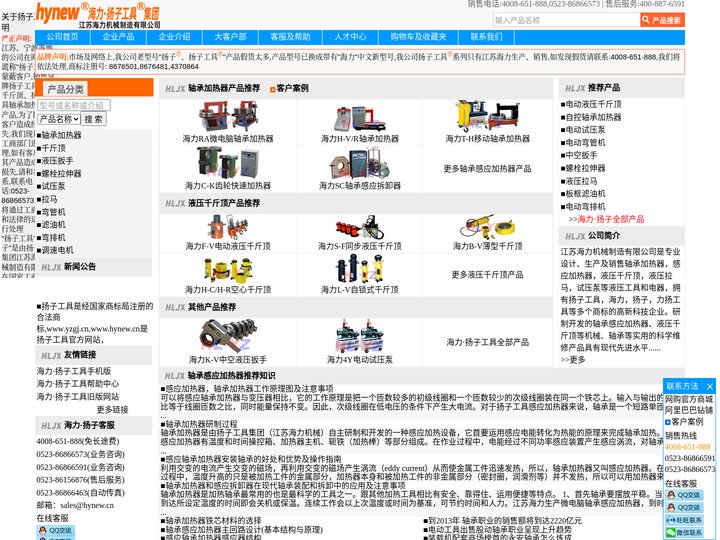Image resolution: width=720 pixels, height=540 pixels.
Task: Open 海力·扬子工具全部产品 link in center
Action: (x=487, y=342)
